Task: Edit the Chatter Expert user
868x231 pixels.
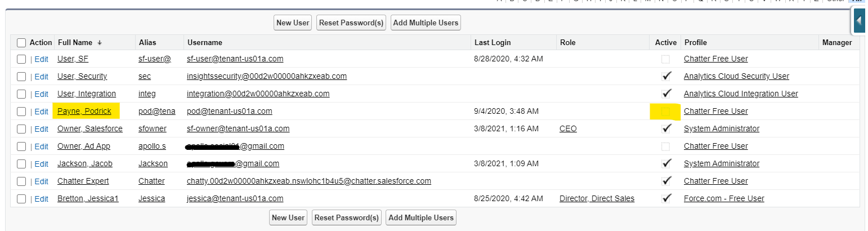Action: (42, 181)
